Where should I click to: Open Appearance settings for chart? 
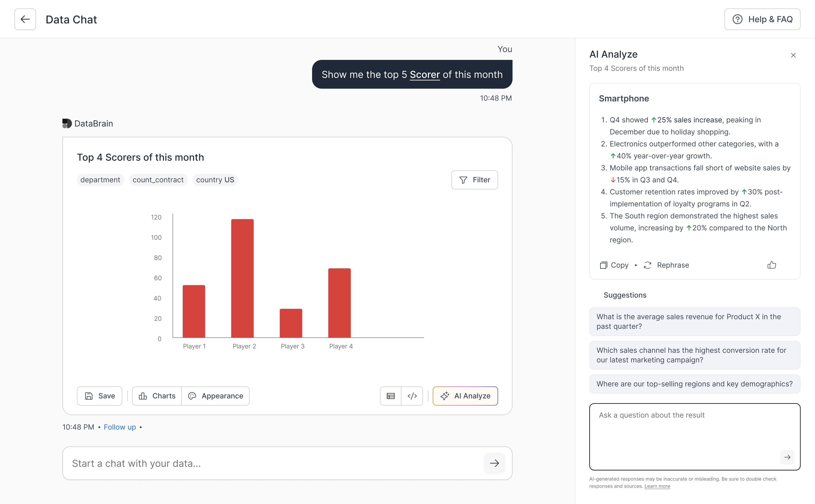coord(216,396)
